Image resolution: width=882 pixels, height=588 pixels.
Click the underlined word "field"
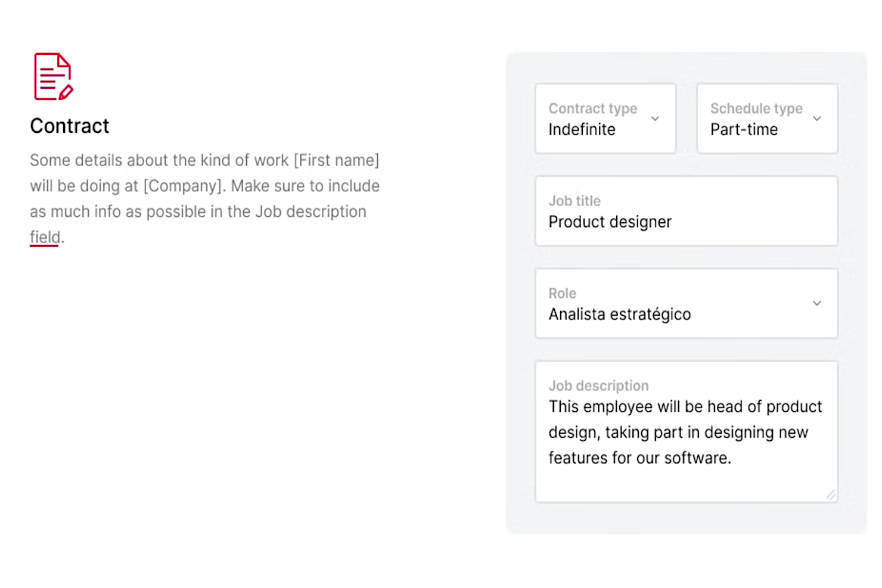point(45,237)
